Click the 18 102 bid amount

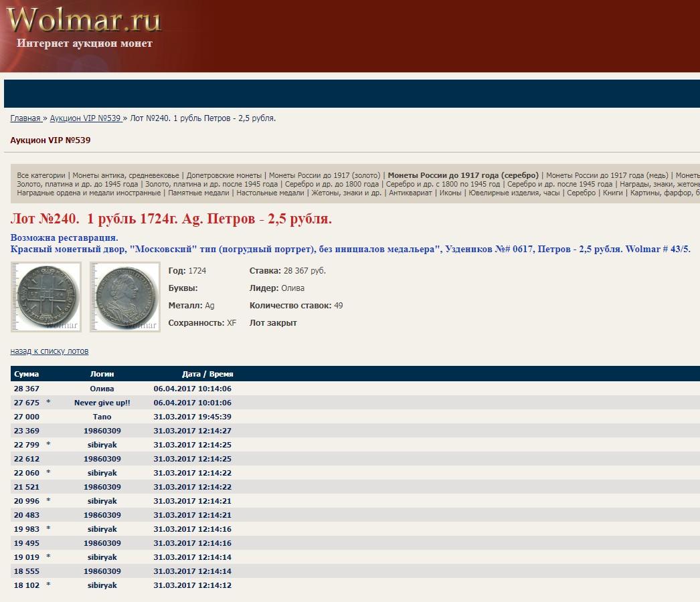pos(26,585)
